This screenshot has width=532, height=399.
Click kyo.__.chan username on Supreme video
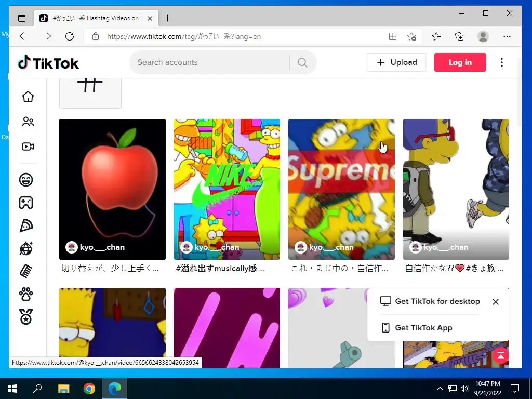331,247
